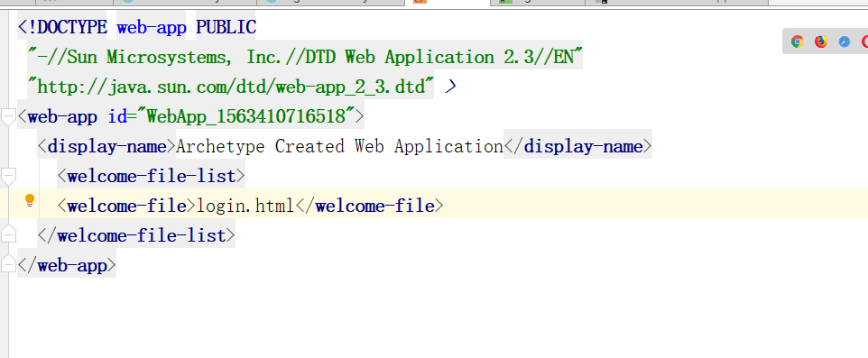Image resolution: width=868 pixels, height=358 pixels.
Task: Click text Archetype Created Web Application
Action: tap(339, 147)
